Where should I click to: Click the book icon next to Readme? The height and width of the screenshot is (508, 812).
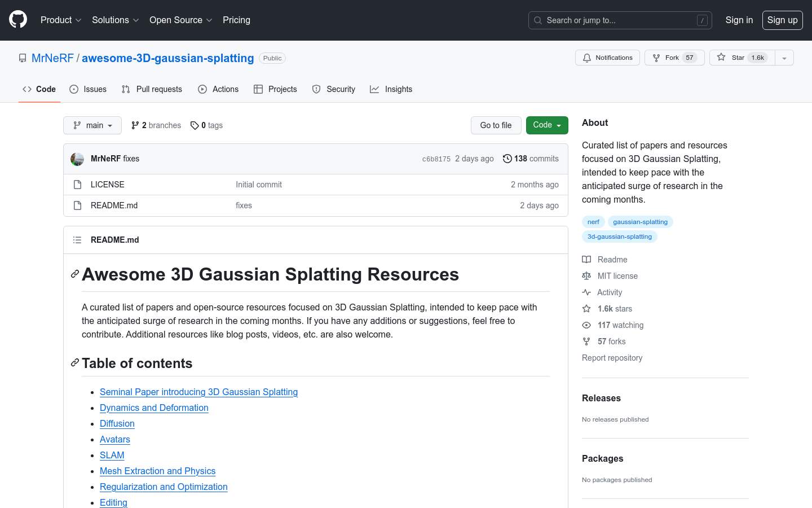tap(586, 259)
